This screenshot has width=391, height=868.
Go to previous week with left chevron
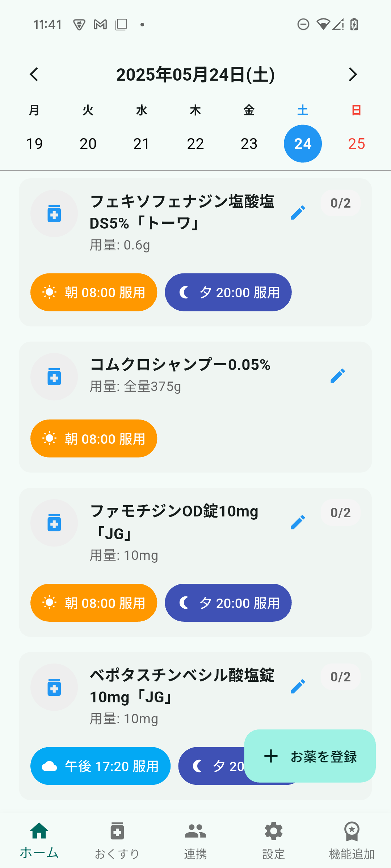(x=34, y=75)
